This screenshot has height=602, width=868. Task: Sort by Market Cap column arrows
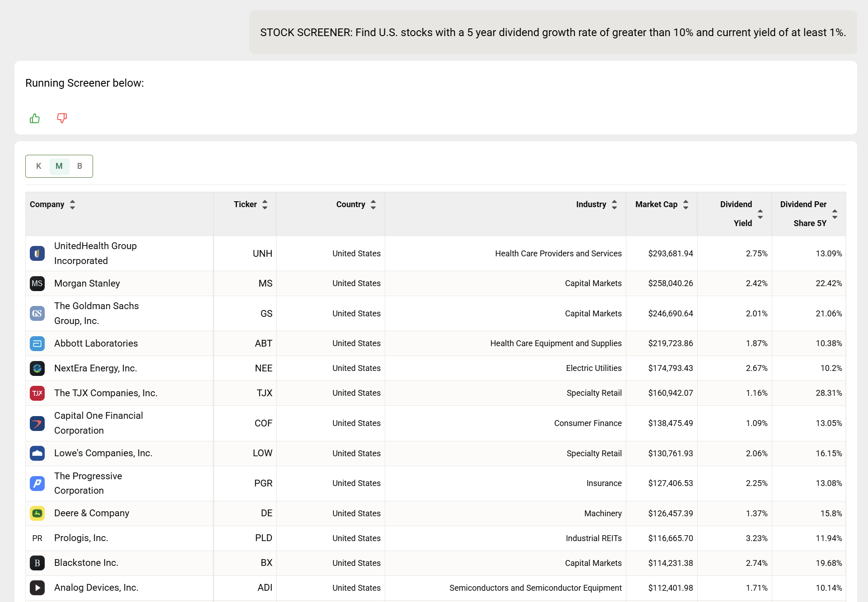[x=686, y=204]
